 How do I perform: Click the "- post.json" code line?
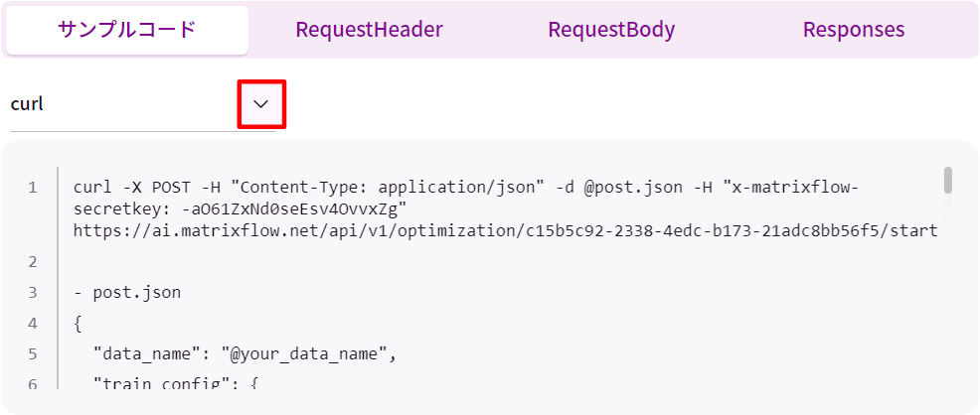pyautogui.click(x=127, y=293)
